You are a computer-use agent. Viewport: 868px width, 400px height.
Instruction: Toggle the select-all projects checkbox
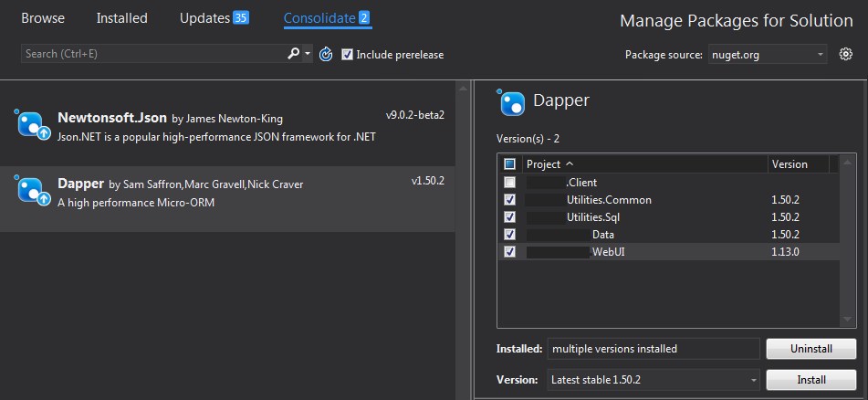[x=510, y=164]
